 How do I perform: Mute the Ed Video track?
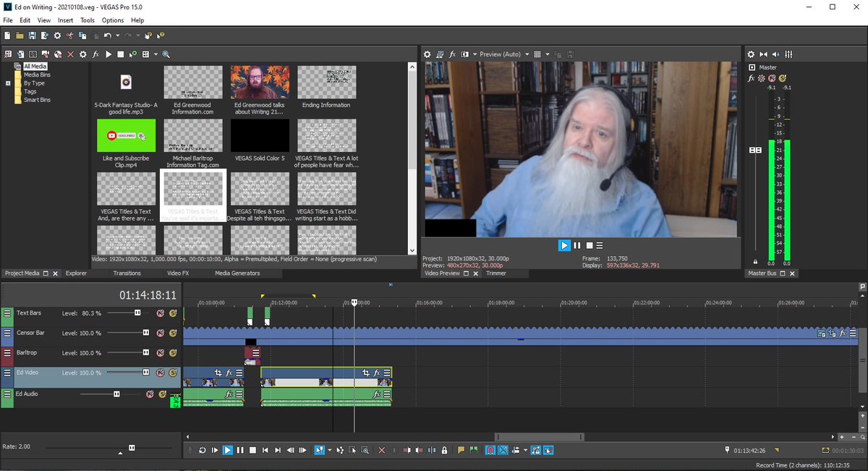click(x=161, y=373)
